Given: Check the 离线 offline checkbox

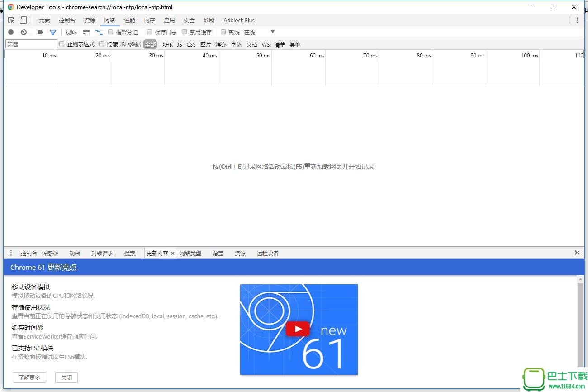Looking at the screenshot, I should 223,32.
